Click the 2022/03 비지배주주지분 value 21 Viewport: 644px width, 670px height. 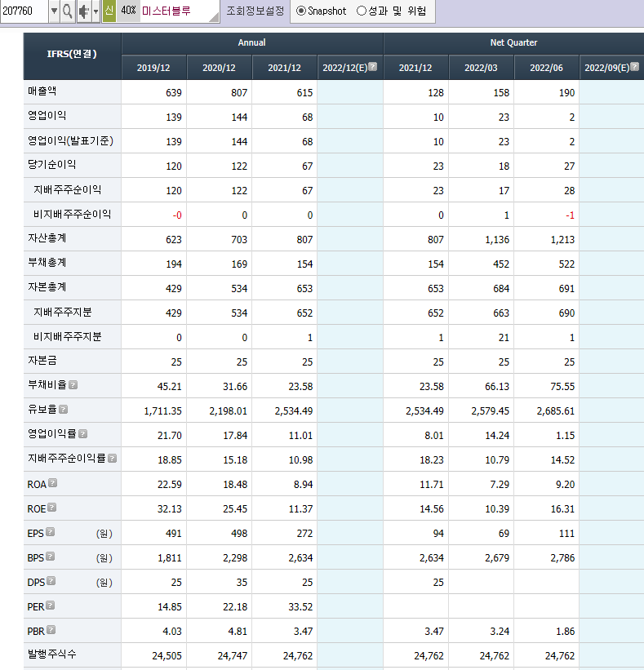tap(504, 338)
